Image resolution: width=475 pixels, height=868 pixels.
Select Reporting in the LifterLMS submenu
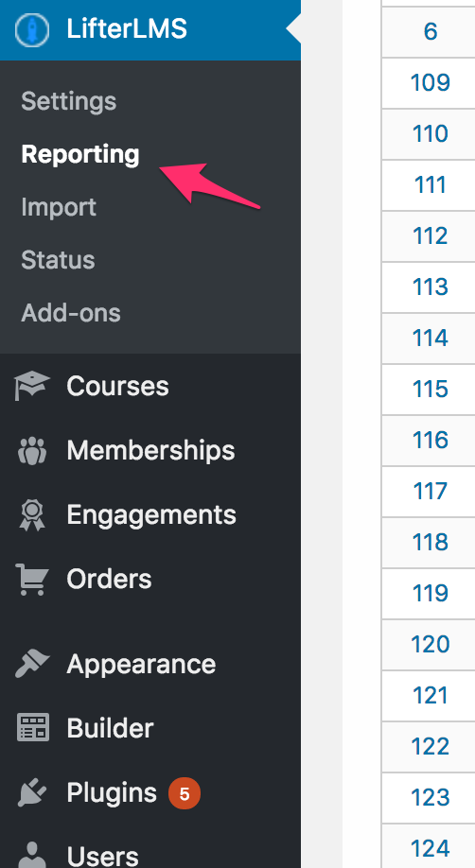click(80, 154)
